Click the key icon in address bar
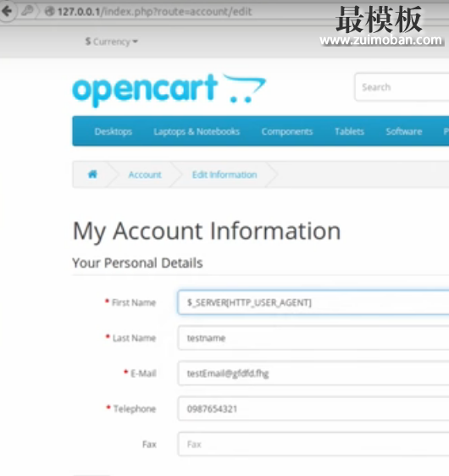This screenshot has width=449, height=476. click(x=28, y=11)
